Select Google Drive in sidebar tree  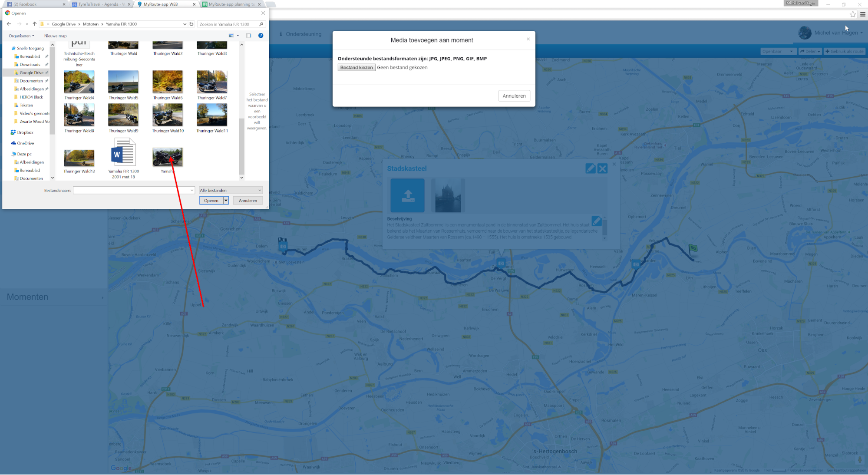pyautogui.click(x=31, y=73)
